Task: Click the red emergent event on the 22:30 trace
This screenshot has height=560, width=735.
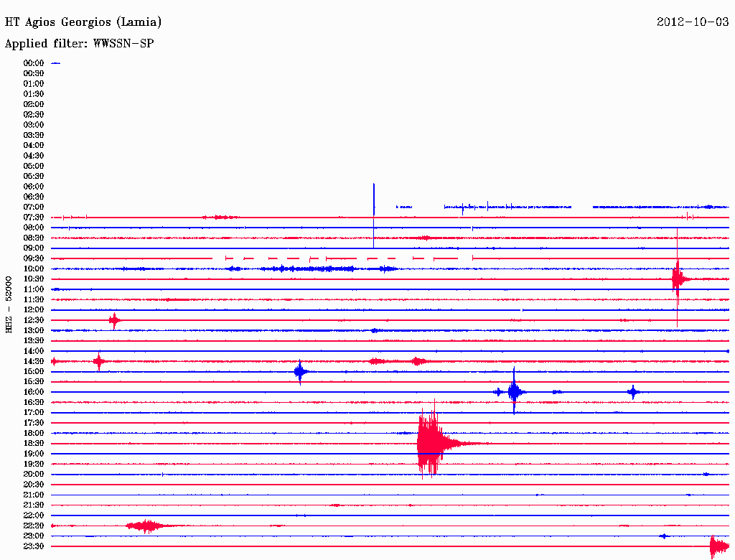Action: 147,526
